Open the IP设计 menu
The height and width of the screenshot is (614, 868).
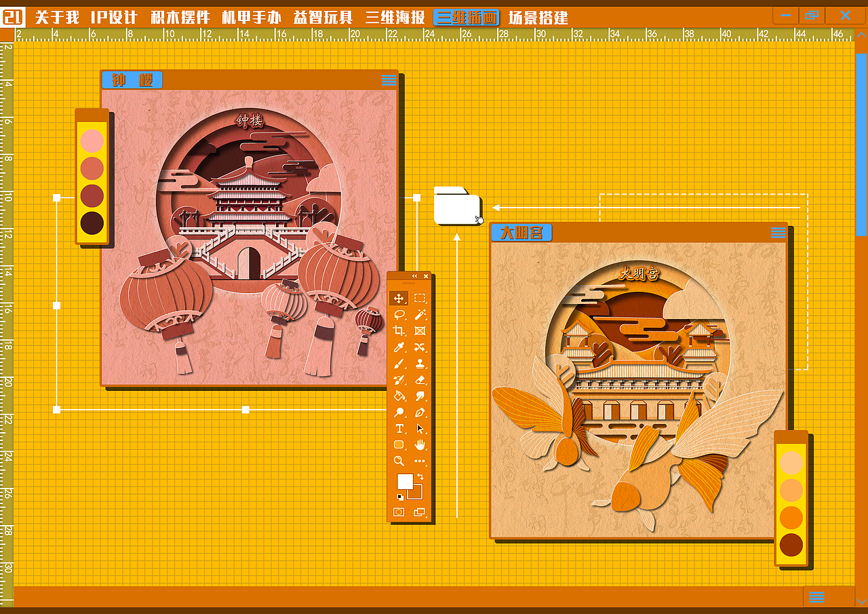(114, 18)
